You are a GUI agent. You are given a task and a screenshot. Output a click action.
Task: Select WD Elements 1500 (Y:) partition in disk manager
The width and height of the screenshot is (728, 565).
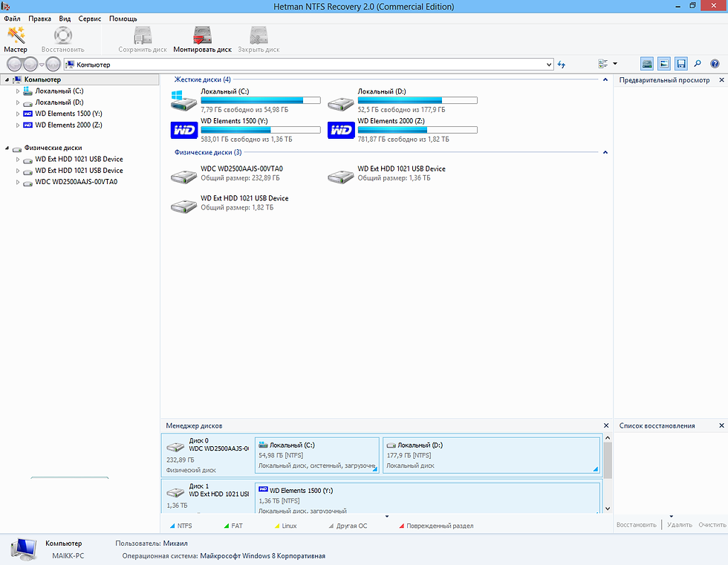[427, 498]
